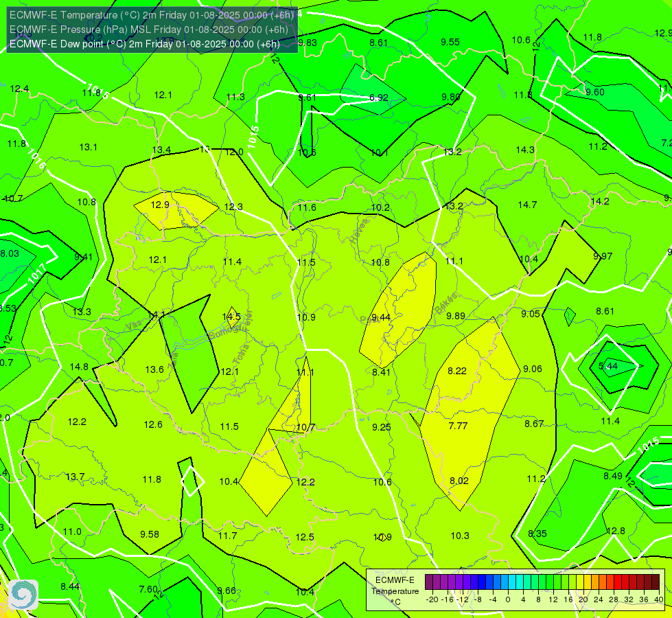Select the ECMWF-E Dew point 2m layer label
Viewport: 672px width, 618px height.
145,44
